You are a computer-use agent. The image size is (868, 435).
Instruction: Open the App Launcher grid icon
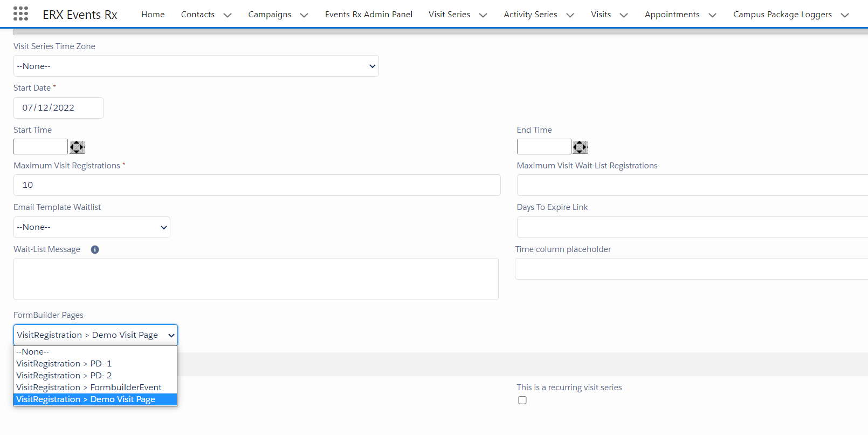pyautogui.click(x=20, y=13)
